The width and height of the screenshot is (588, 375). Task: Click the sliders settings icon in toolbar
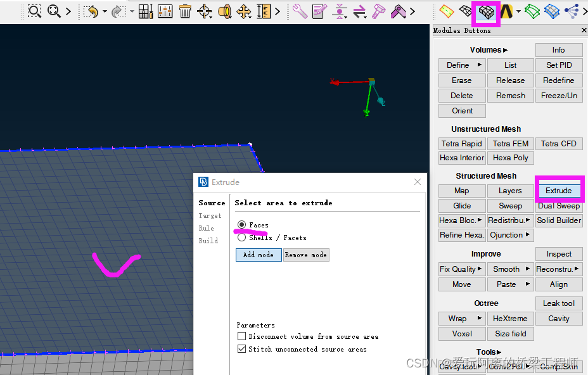pyautogui.click(x=165, y=11)
